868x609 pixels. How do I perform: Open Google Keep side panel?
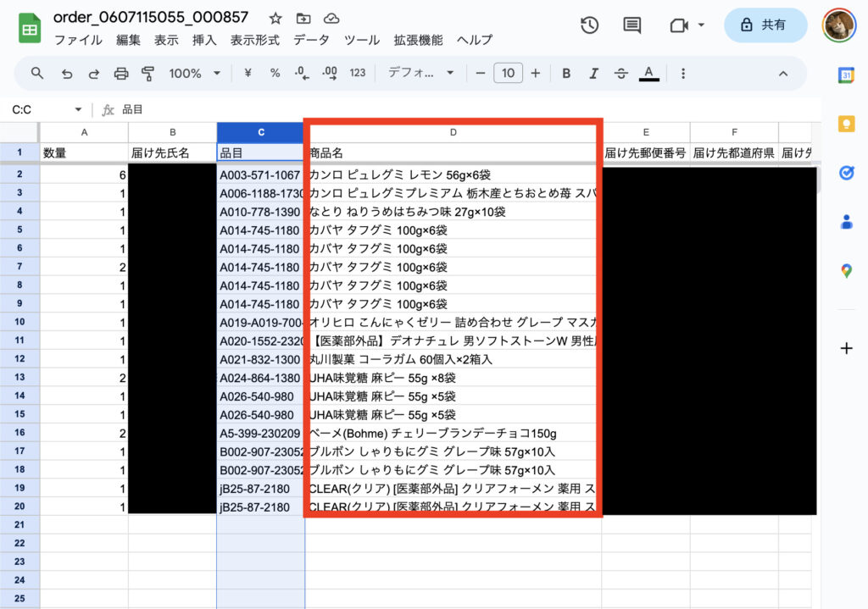[846, 124]
